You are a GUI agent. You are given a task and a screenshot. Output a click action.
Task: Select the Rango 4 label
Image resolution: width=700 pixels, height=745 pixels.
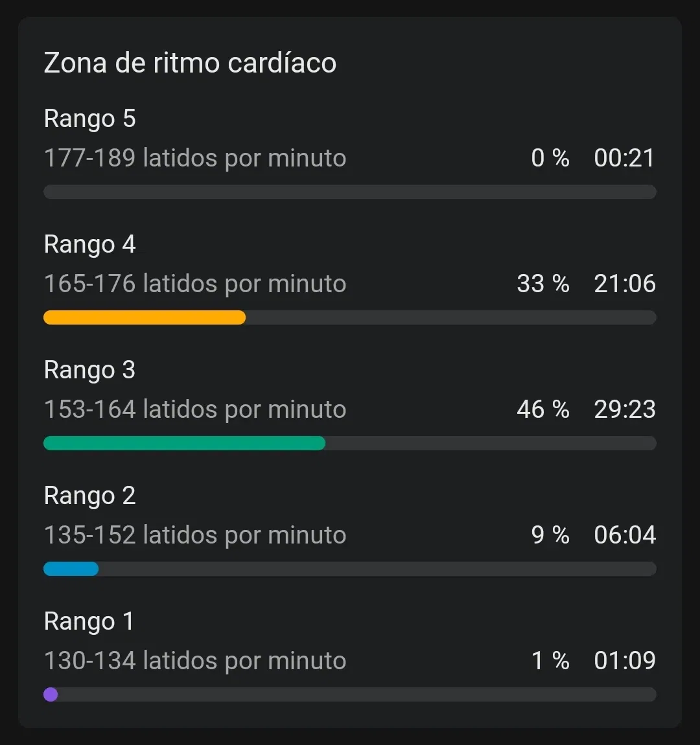point(90,244)
